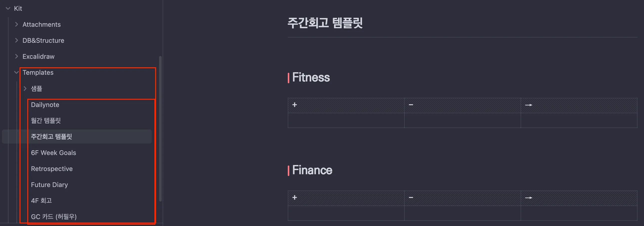
Task: Open the 월간 템플릿 note
Action: click(x=46, y=120)
